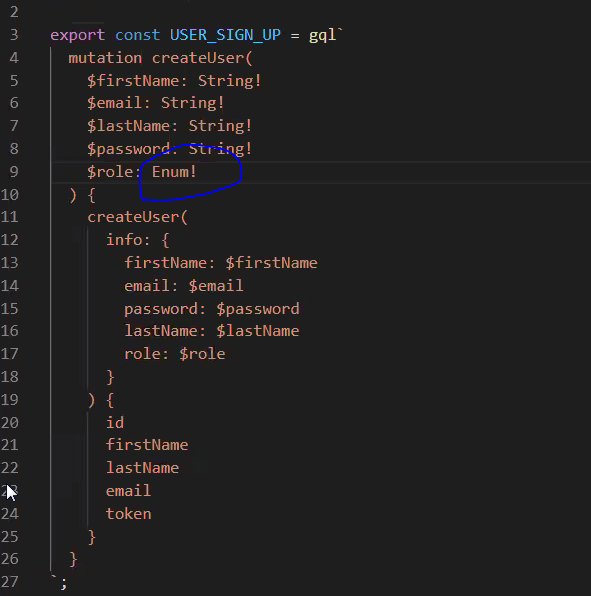Click line number 3 in the gutter
Viewport: 591px width, 596px height.
(14, 35)
